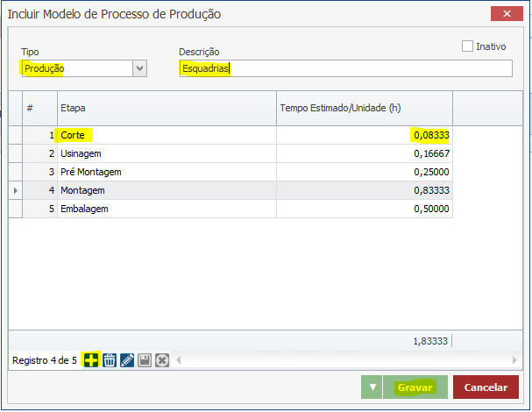Click the horizontal scrollbar left arrow

[x=178, y=360]
